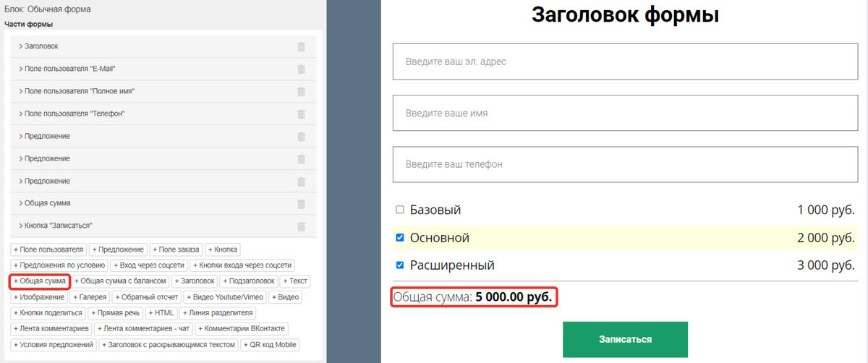Uncheck the Расширенный offer checkbox
Screen dimensions: 868x363
(400, 265)
